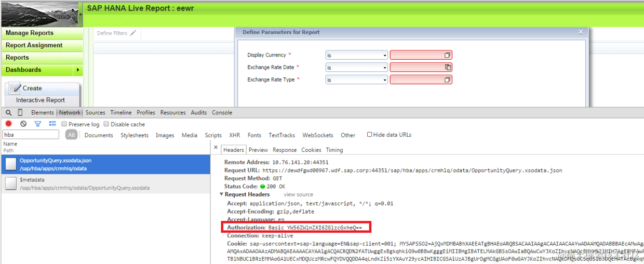Switch to Response detail tab
The image size is (644, 264).
285,150
